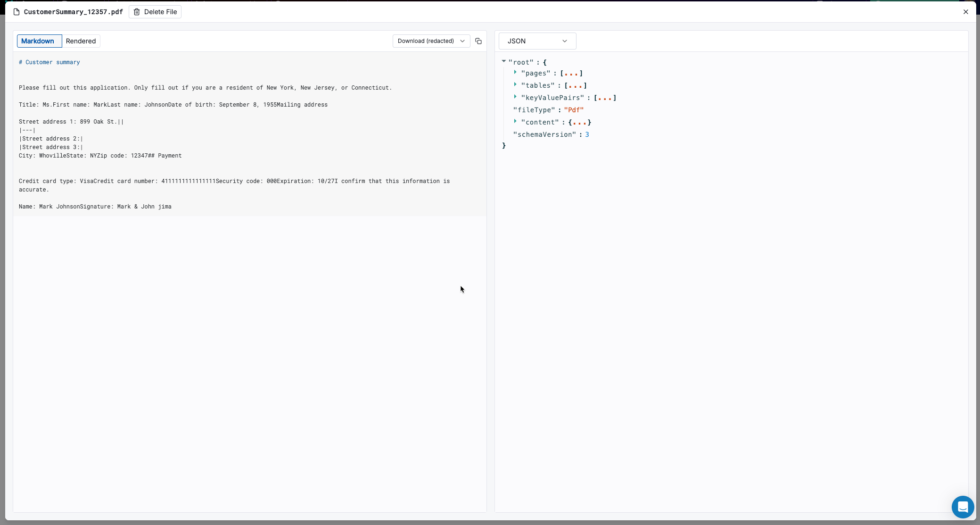Close the file viewer with X icon
The image size is (980, 525).
tap(966, 12)
